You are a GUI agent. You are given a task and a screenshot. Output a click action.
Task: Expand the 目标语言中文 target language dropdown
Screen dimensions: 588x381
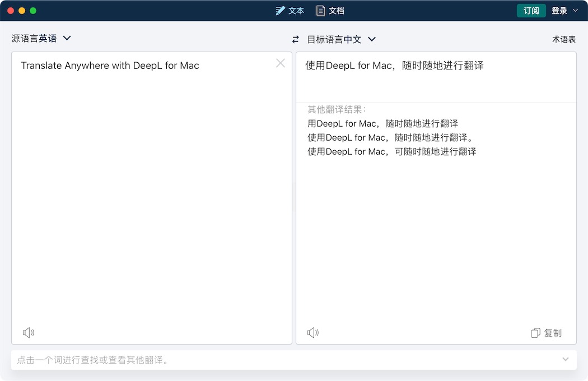[341, 39]
